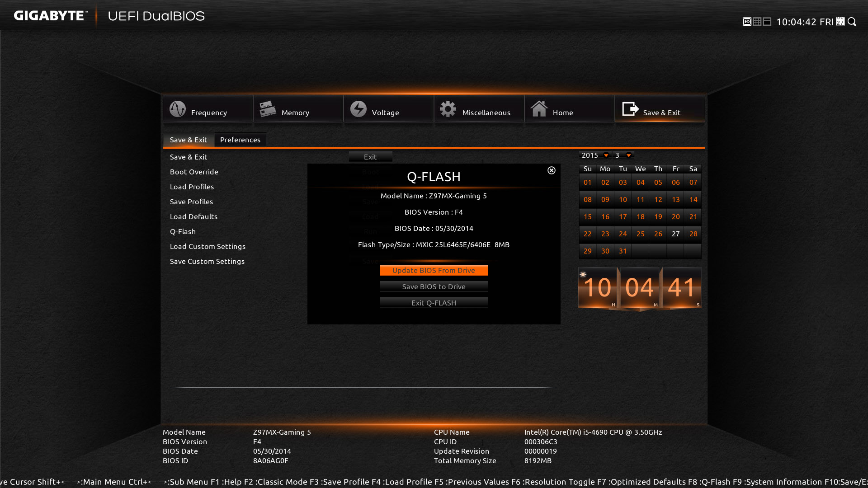The height and width of the screenshot is (488, 868).
Task: Pick calendar day 31
Action: coord(623,251)
